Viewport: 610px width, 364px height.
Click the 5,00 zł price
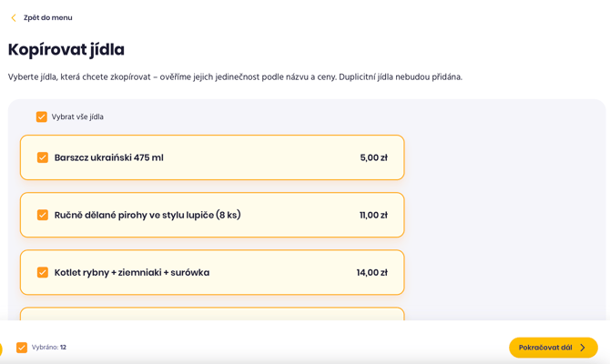[x=373, y=157]
